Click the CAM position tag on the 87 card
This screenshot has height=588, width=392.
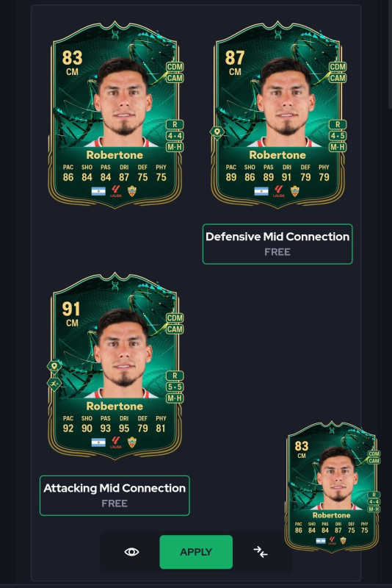[x=338, y=78]
